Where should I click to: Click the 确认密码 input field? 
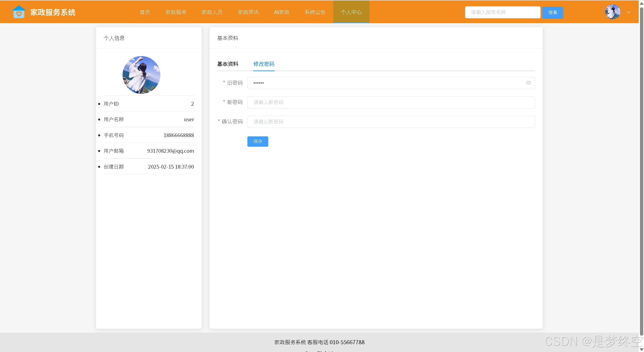[391, 122]
